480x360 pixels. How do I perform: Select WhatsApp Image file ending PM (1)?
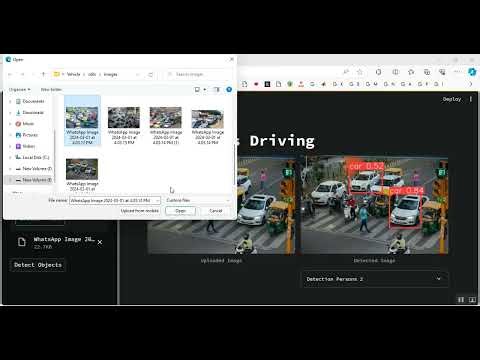[166, 125]
